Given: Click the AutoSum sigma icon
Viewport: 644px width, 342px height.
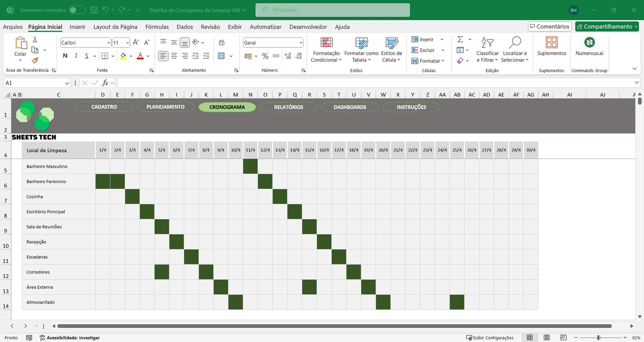Looking at the screenshot, I should point(460,39).
